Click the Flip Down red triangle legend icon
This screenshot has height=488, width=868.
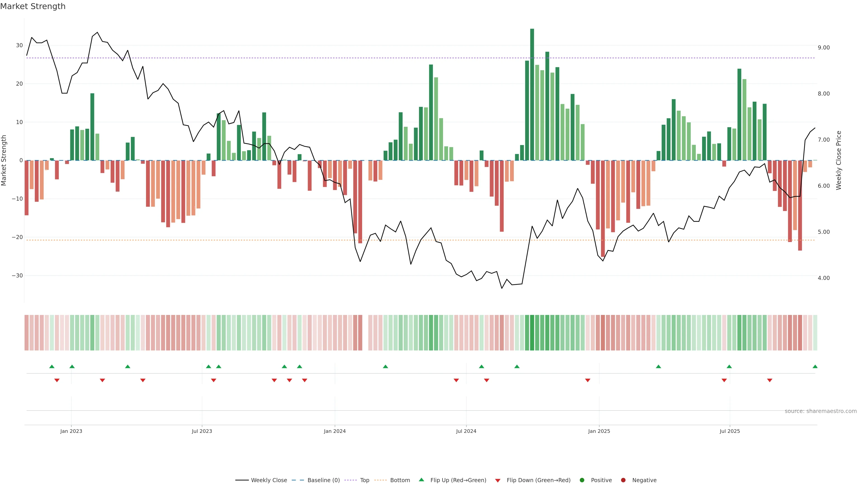(498, 481)
